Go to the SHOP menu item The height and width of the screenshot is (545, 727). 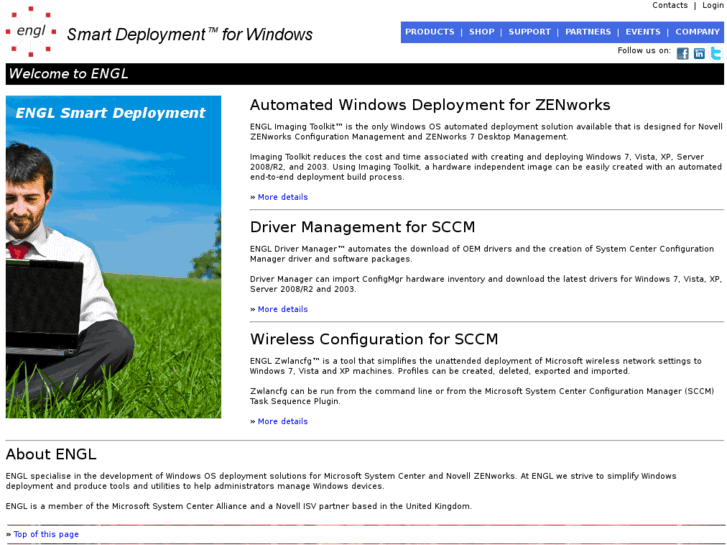tap(482, 32)
